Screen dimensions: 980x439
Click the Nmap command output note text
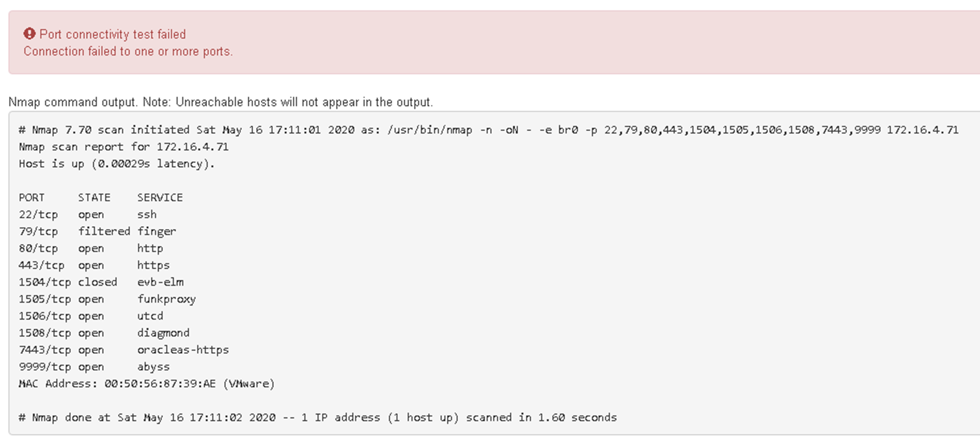221,102
